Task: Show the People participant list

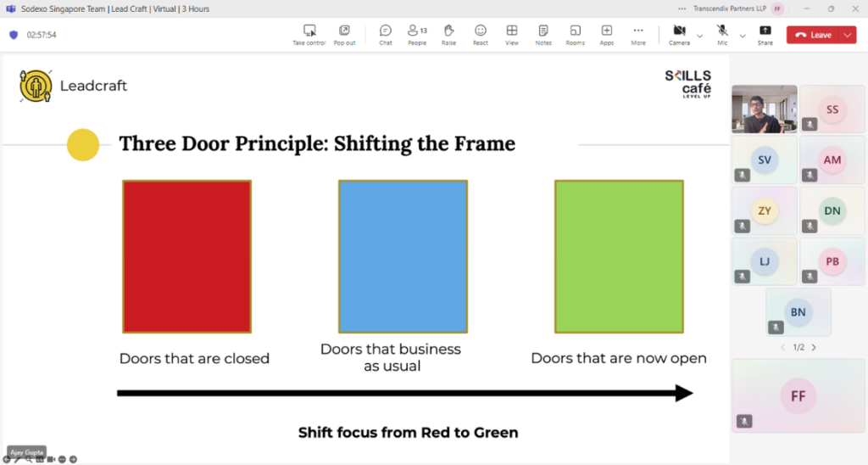Action: tap(417, 34)
